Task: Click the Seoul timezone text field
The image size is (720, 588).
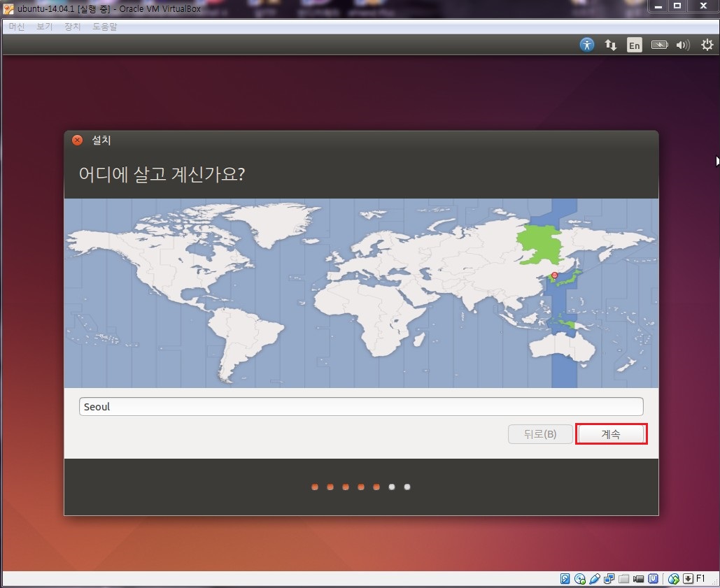Action: (360, 407)
